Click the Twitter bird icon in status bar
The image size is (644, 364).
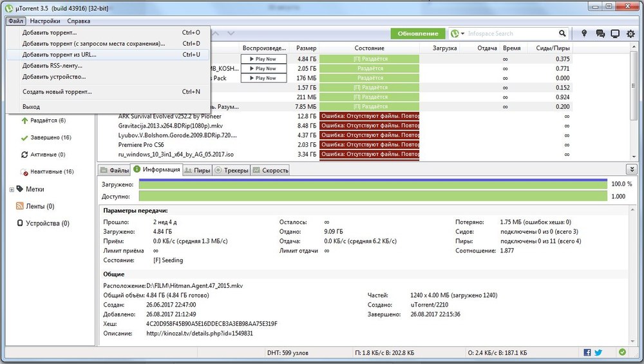pos(598,352)
